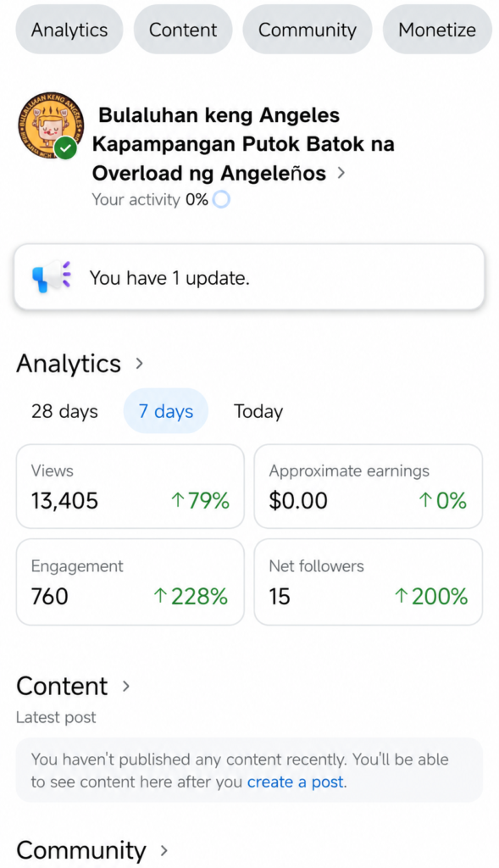Image resolution: width=499 pixels, height=868 pixels.
Task: Expand the Content section chevron
Action: point(126,687)
